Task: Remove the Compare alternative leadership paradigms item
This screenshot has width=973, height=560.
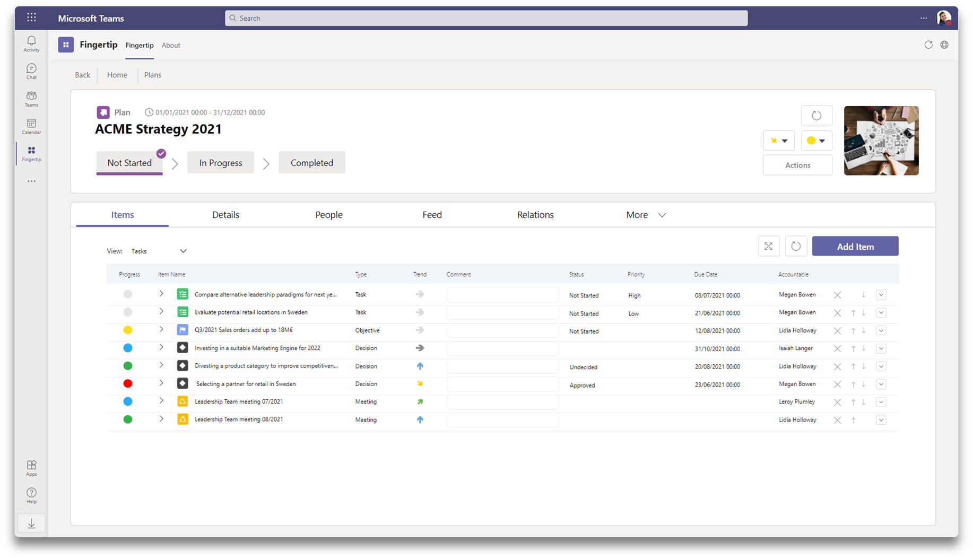Action: pyautogui.click(x=837, y=295)
